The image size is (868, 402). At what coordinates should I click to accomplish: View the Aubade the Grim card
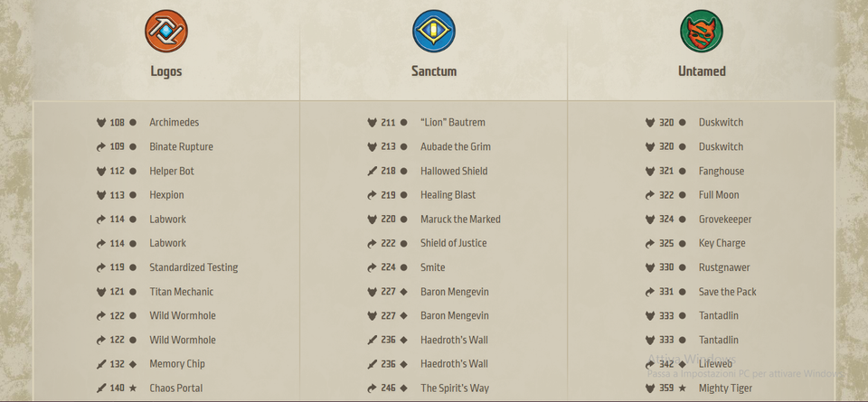click(455, 147)
